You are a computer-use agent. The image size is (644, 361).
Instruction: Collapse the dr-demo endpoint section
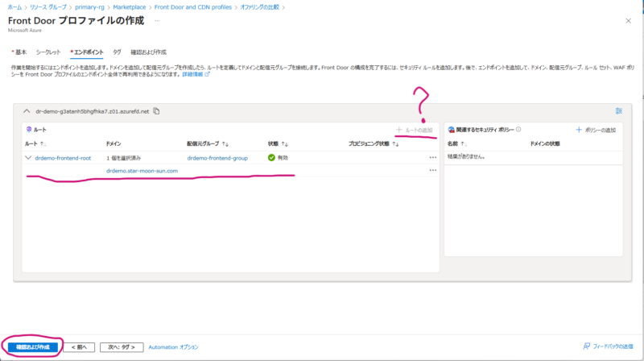tap(27, 111)
